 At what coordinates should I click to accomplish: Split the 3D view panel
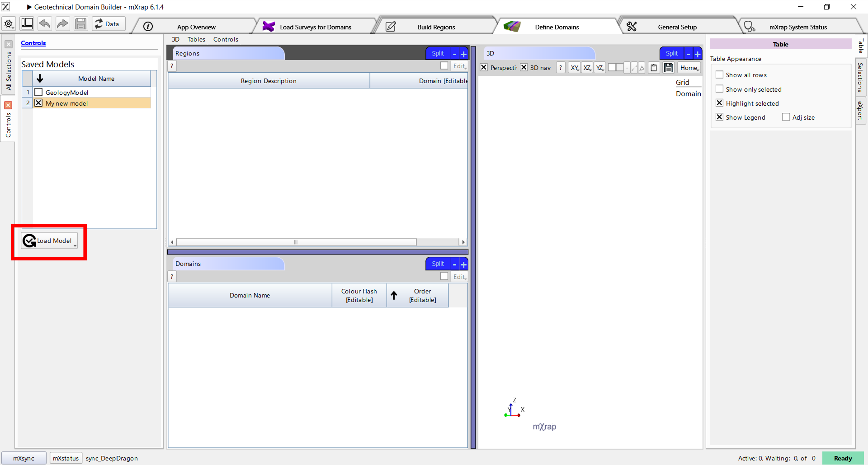coord(672,53)
